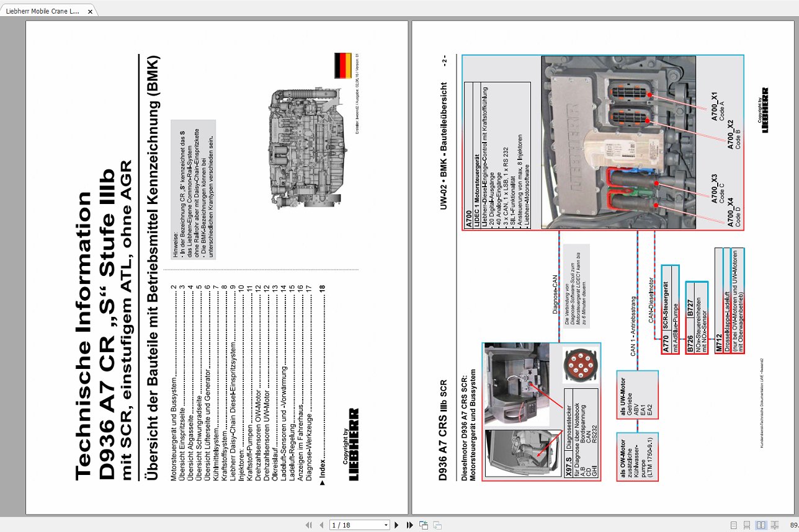Click the 'M712 Drosselklappe-Ladeluft' box

[730, 301]
